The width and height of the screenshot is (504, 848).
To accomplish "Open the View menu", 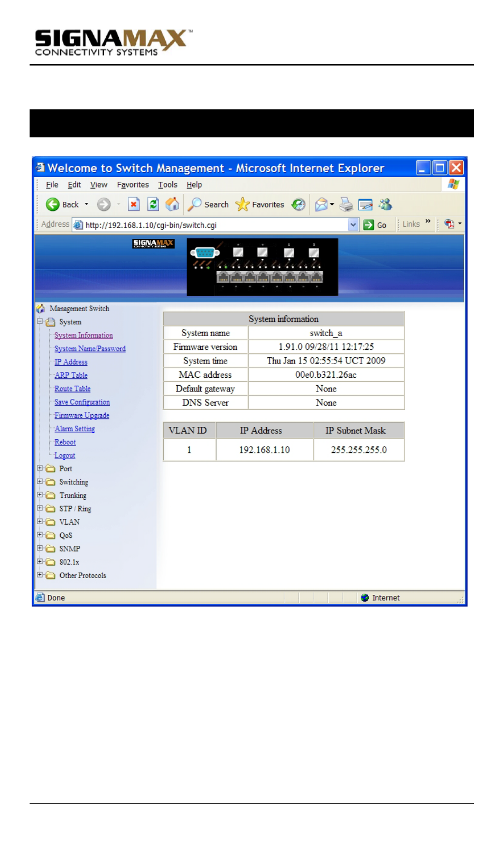I will click(x=99, y=185).
